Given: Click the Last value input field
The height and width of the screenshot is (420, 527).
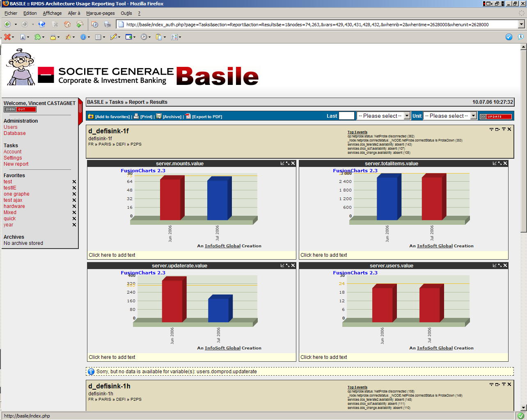Looking at the screenshot, I should tap(346, 116).
